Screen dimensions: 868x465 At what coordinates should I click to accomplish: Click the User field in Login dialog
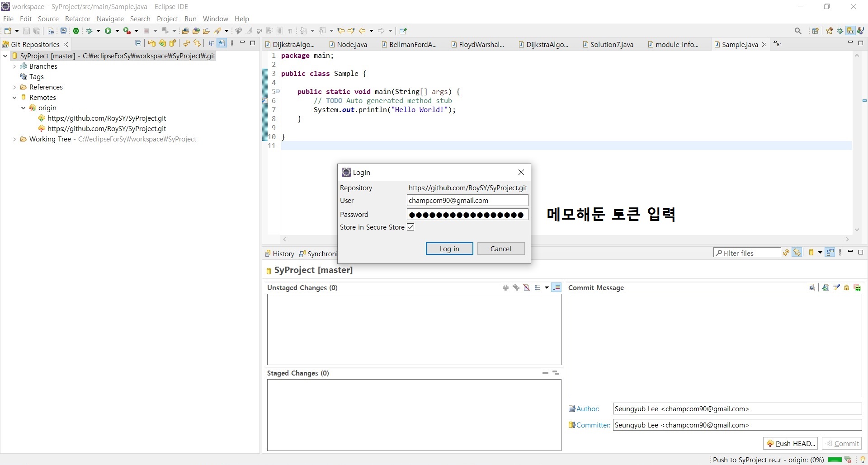[x=467, y=200]
